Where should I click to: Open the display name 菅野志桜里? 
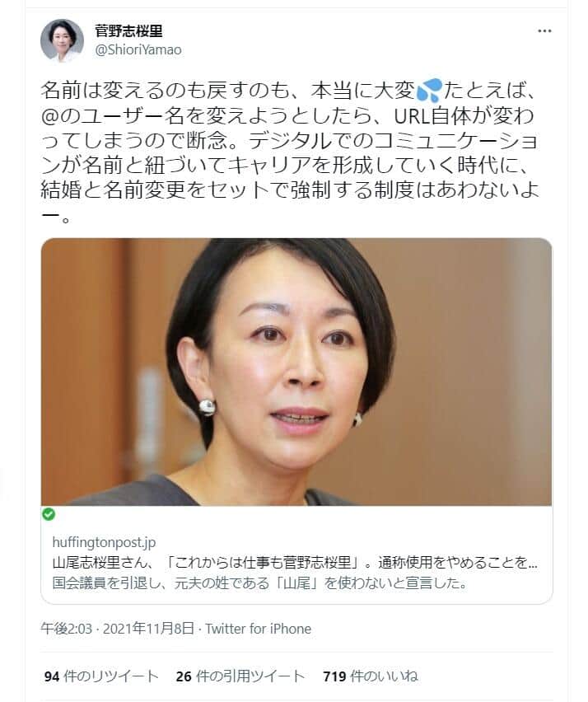tap(128, 30)
